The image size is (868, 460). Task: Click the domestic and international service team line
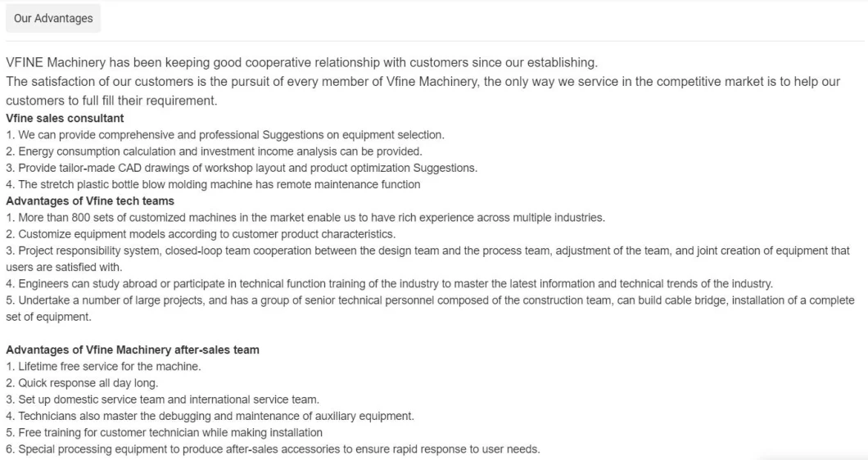[x=162, y=399]
